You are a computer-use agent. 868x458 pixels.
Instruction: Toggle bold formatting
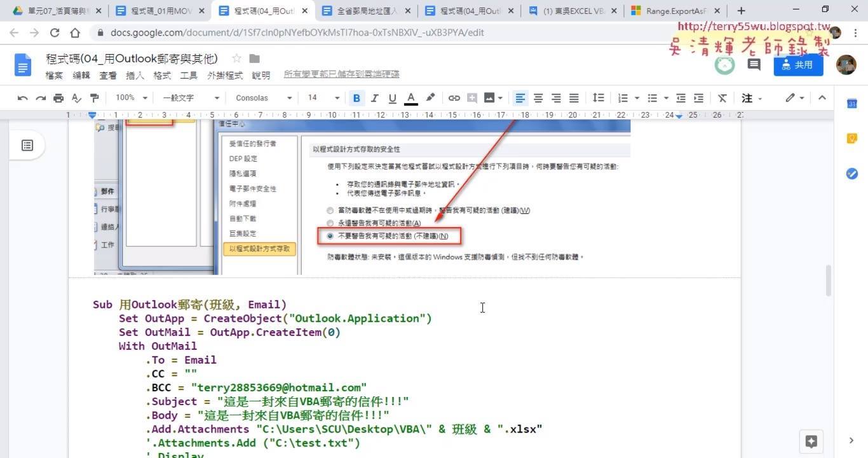(x=356, y=98)
